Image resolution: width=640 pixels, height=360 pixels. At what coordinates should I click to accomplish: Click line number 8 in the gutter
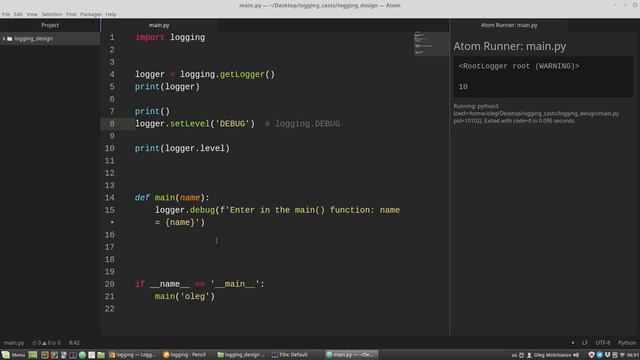(112, 124)
